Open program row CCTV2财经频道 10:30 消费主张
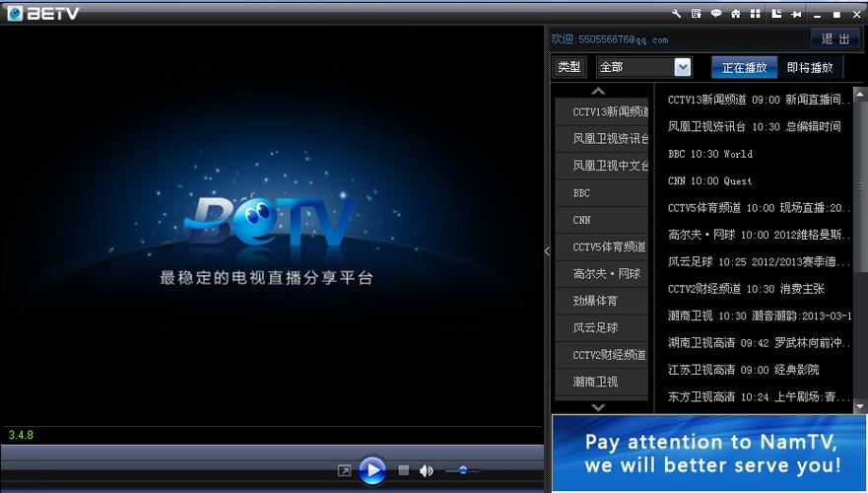The height and width of the screenshot is (493, 868). click(746, 289)
